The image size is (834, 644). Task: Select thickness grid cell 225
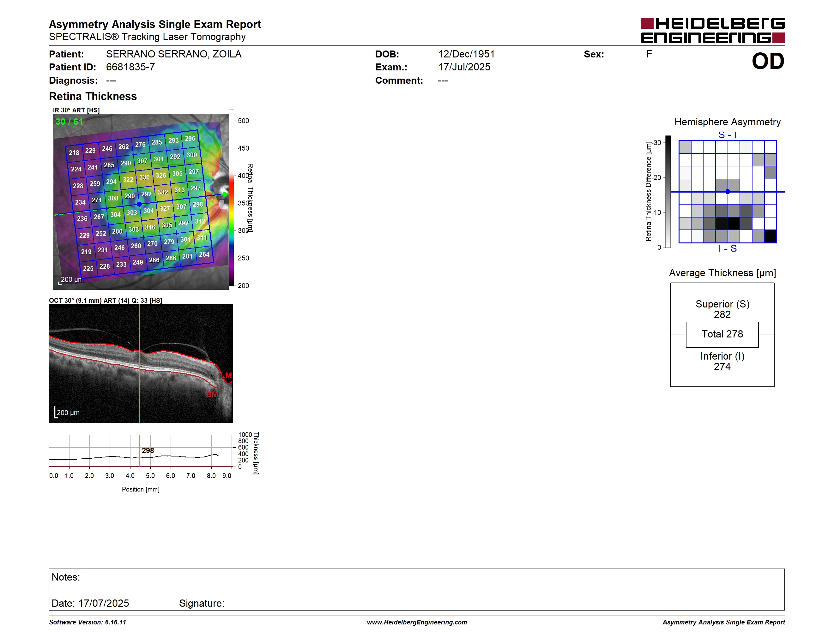tap(88, 269)
